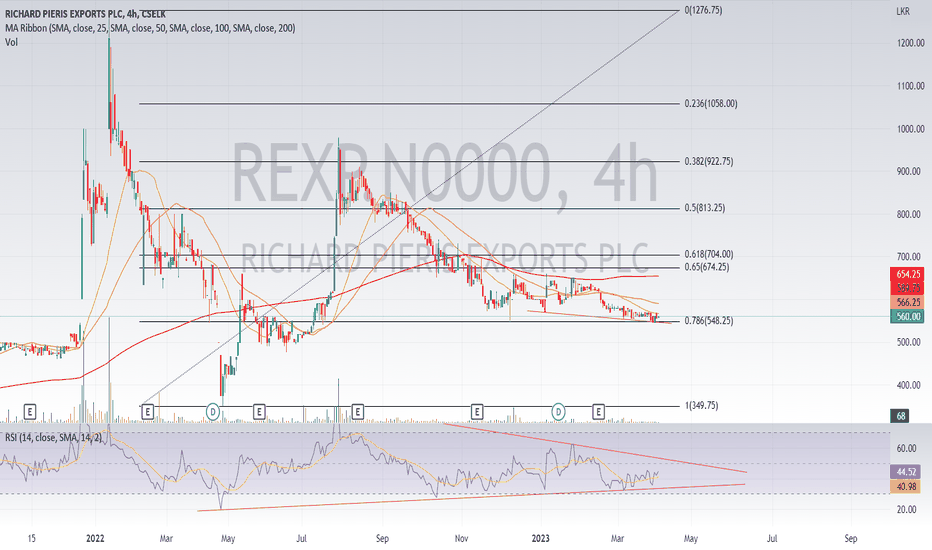
Task: Click the Fibonacci 0.65(674.25) level label
Action: point(707,267)
